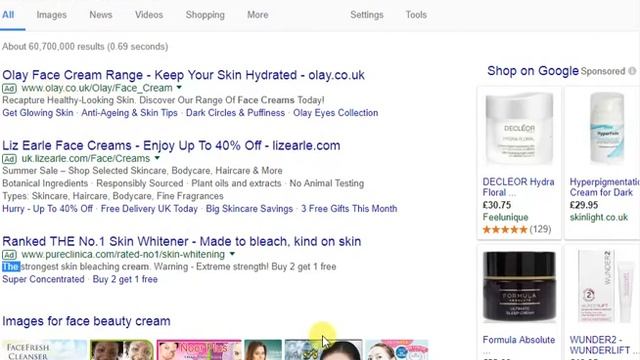Open the More search menu
This screenshot has width=640, height=360.
pos(258,15)
